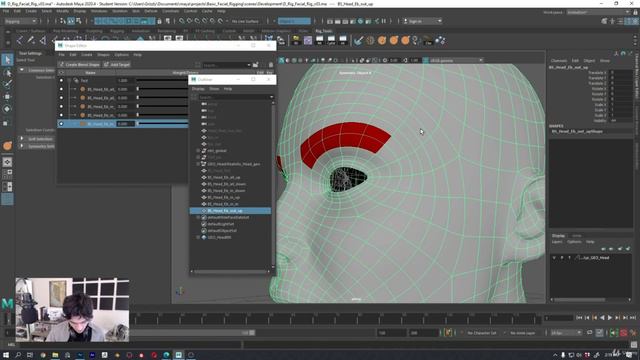Toggle V visibility of the GEO_Head layer

point(554,258)
